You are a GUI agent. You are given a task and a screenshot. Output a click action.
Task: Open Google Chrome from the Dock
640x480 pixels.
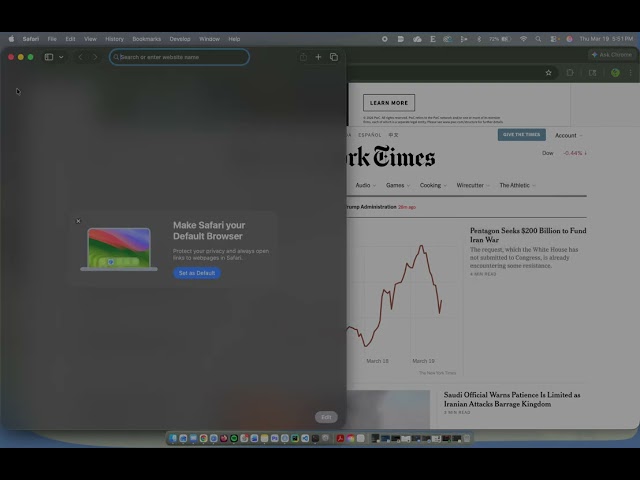coord(203,438)
